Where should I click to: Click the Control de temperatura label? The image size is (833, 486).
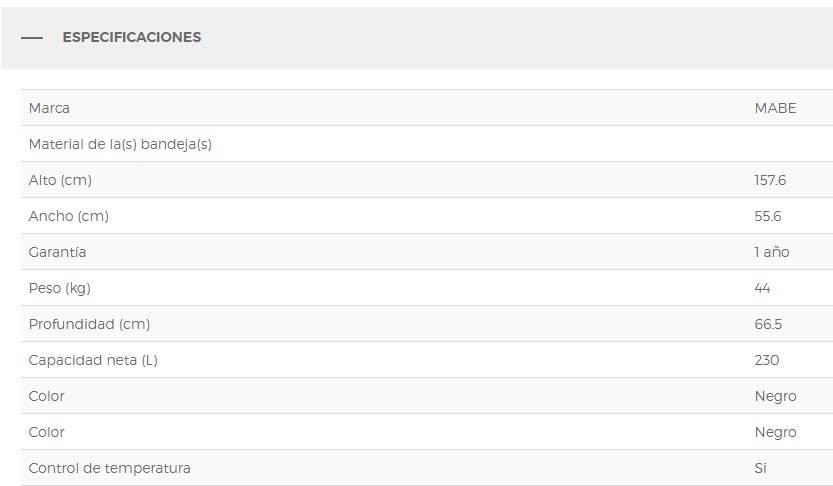point(109,468)
